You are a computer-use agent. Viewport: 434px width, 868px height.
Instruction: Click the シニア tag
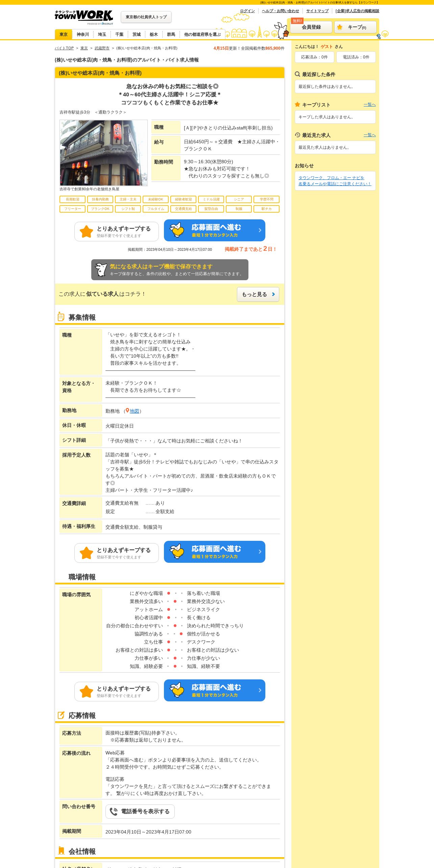(x=239, y=199)
